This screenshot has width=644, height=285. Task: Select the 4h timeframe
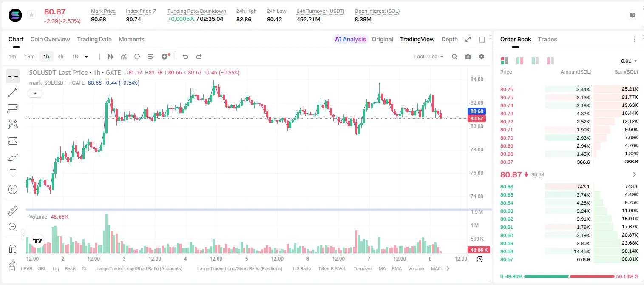(x=61, y=57)
